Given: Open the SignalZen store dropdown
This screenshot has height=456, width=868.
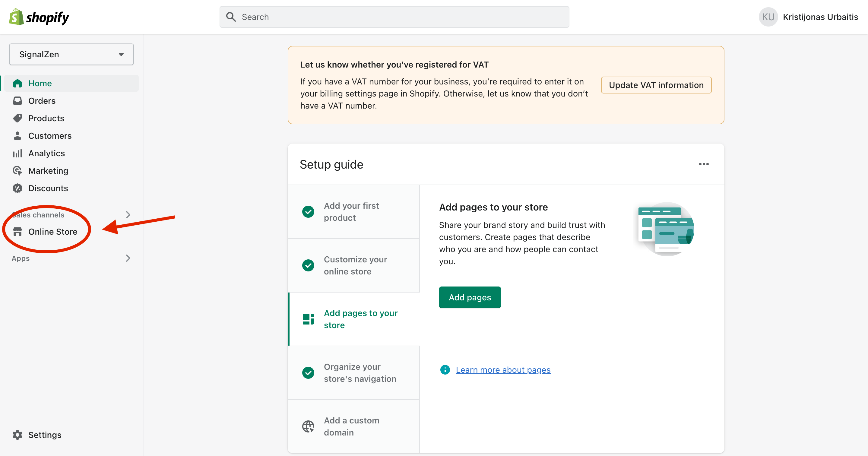Looking at the screenshot, I should 71,54.
